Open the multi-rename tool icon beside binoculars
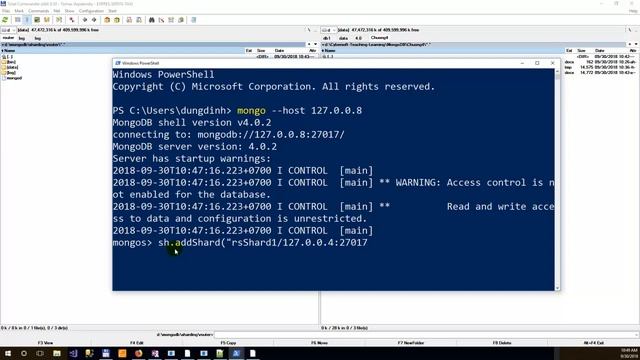Screen dimensions: 640x360 point(161,20)
